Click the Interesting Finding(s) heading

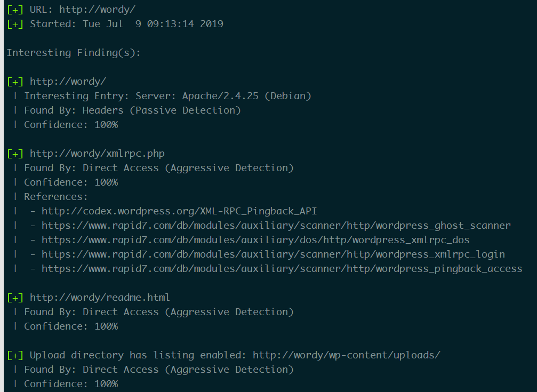[74, 53]
